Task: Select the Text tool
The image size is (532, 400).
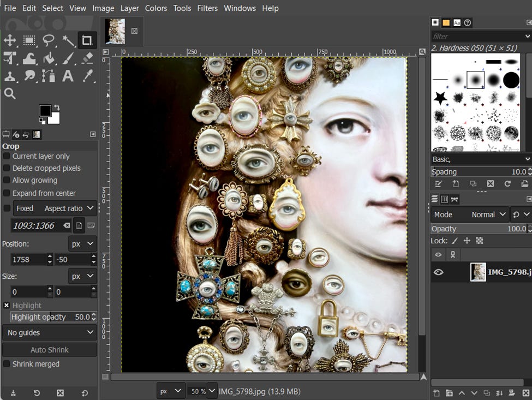Action: point(68,76)
